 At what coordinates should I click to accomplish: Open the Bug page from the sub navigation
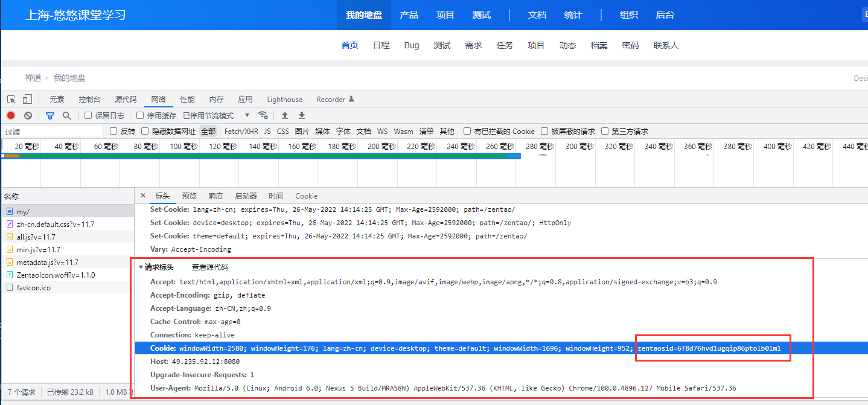[411, 45]
